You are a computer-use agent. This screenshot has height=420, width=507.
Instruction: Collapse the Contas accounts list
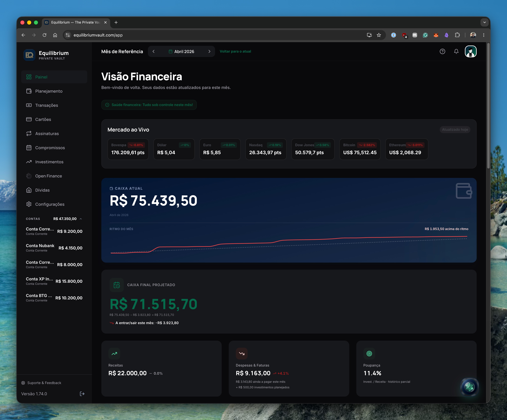point(81,219)
